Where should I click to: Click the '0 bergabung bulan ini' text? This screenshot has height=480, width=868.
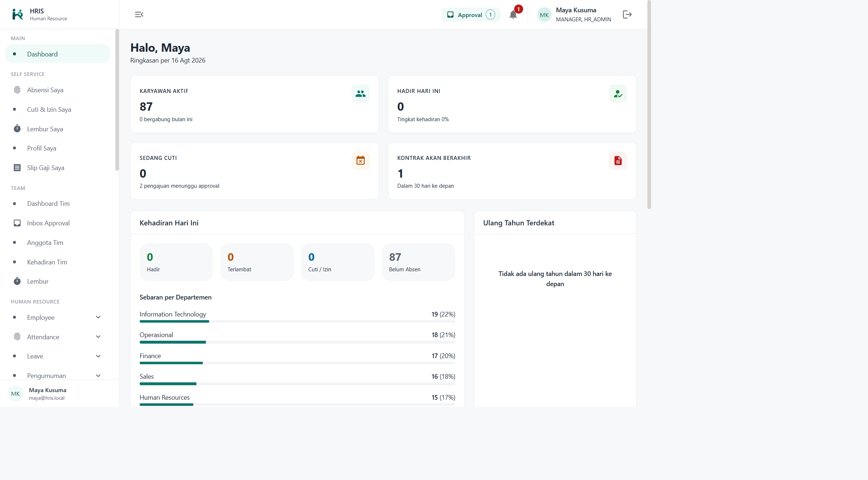click(x=166, y=119)
